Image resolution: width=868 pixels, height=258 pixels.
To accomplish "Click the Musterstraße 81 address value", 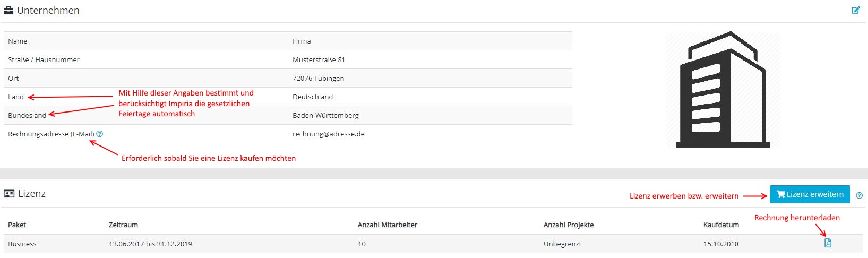I will coord(319,59).
